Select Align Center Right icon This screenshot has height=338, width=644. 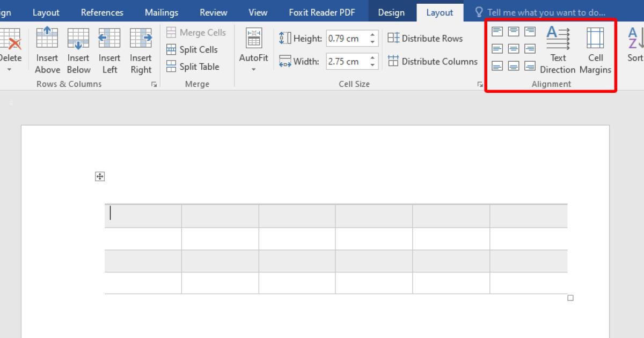530,49
